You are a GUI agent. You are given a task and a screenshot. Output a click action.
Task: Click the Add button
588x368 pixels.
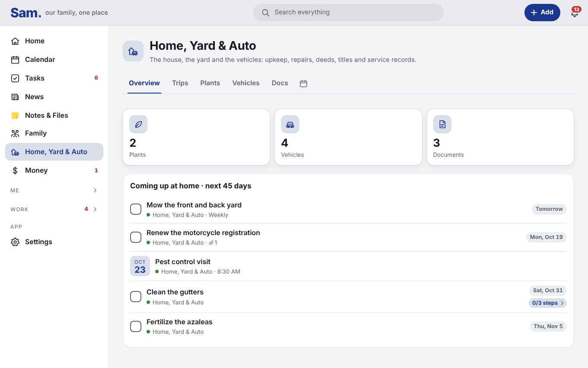click(542, 13)
